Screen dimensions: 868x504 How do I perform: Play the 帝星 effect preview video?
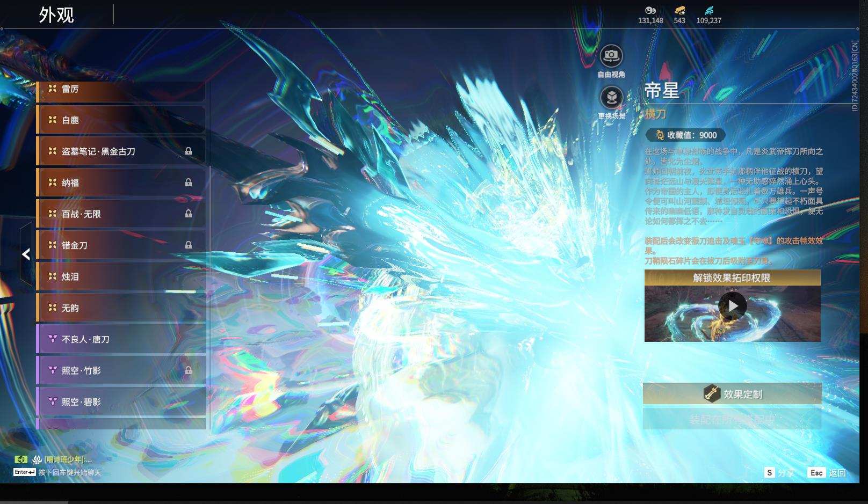click(x=733, y=306)
